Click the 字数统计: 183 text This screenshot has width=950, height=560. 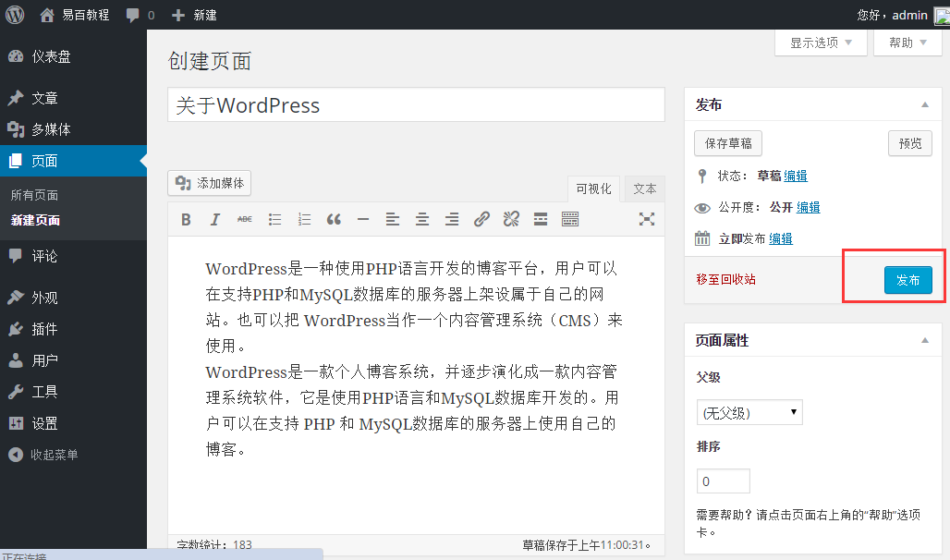tap(214, 544)
